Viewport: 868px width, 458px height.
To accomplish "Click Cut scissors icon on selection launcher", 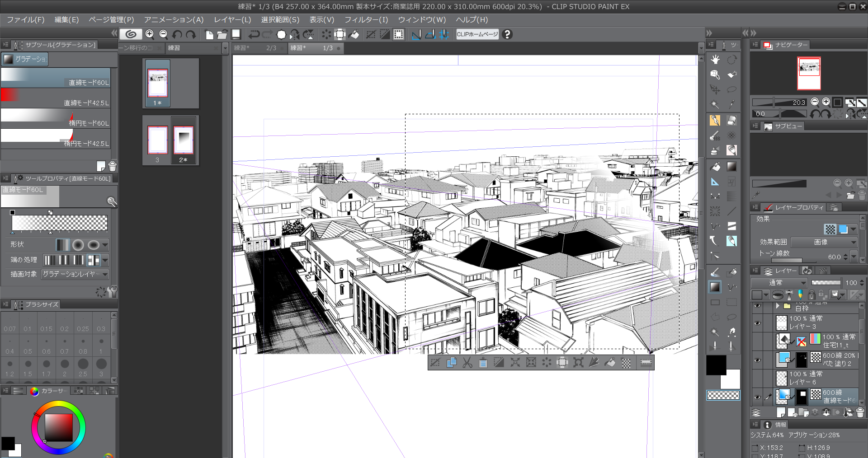I will click(467, 363).
